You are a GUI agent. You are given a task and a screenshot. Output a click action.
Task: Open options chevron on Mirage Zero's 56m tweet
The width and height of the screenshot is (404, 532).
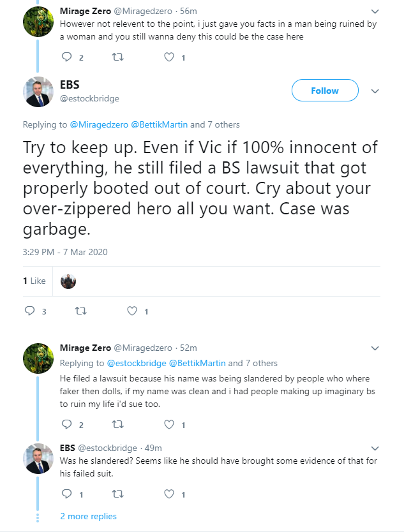coord(375,11)
